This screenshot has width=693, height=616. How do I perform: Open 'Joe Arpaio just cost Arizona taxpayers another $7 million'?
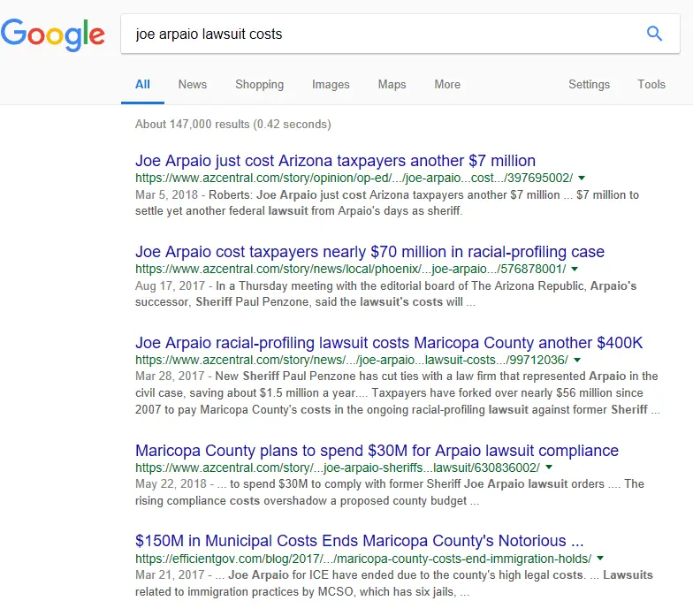tap(335, 161)
